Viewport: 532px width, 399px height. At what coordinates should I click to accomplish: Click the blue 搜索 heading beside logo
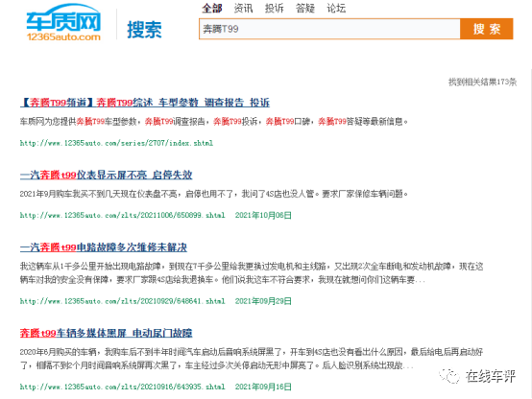[145, 30]
